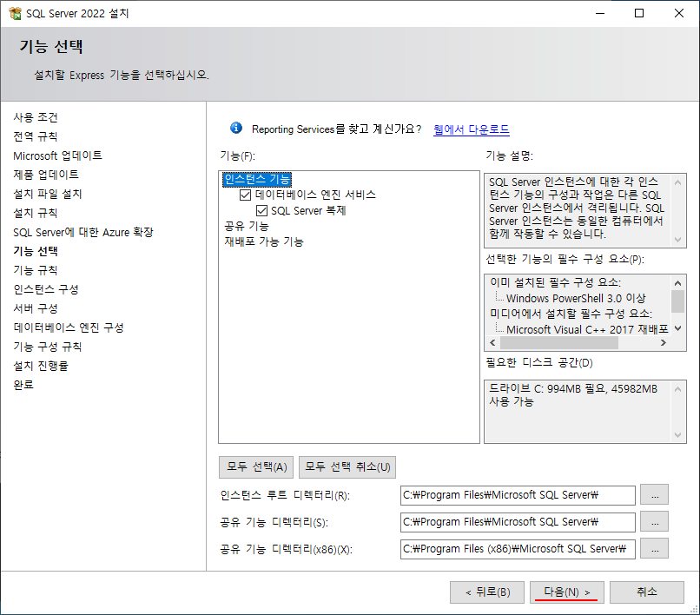Click the feature description scroll-down arrow
Screen dimensions: 700x615
point(677,240)
